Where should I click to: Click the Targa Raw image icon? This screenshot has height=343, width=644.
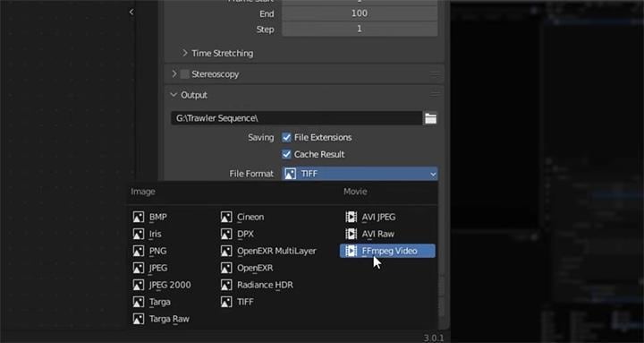[x=139, y=319]
